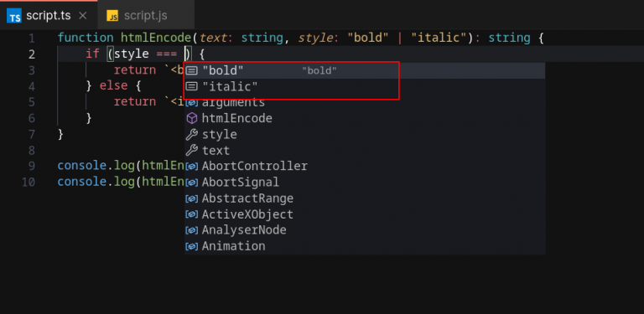Select ActiveXObject completion entry
The width and height of the screenshot is (644, 314).
point(365,214)
